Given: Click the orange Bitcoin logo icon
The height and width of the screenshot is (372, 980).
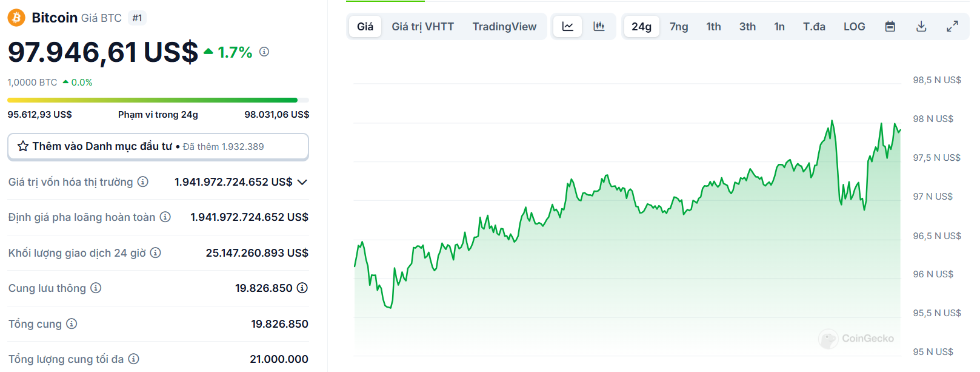Looking at the screenshot, I should pyautogui.click(x=16, y=18).
